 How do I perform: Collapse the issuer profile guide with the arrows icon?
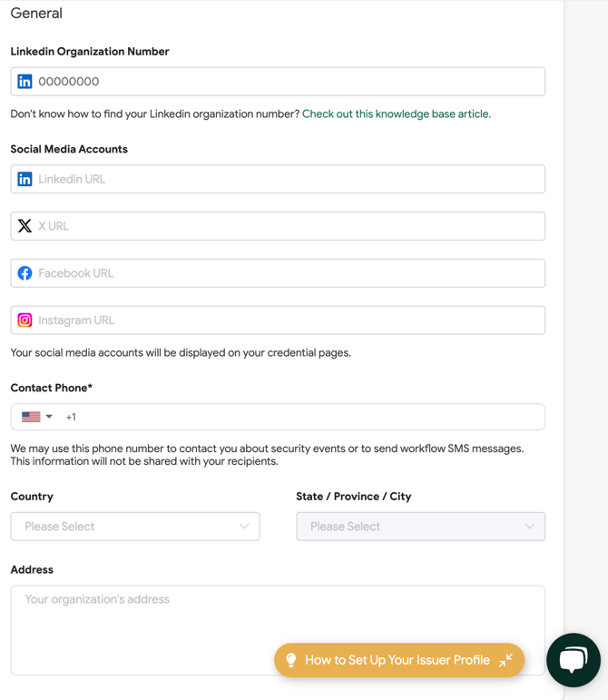tap(505, 660)
